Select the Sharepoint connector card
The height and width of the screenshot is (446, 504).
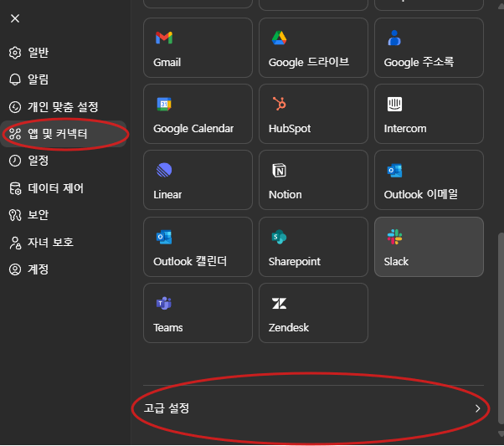[313, 247]
